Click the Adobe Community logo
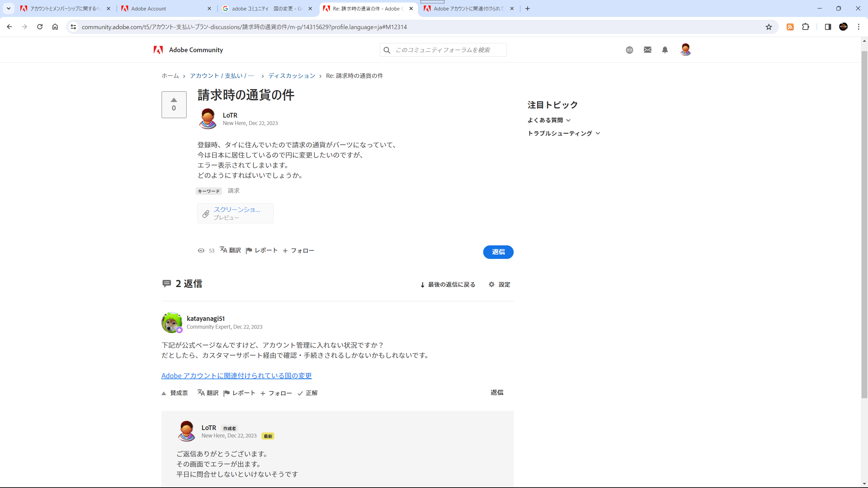This screenshot has width=868, height=488. [188, 50]
